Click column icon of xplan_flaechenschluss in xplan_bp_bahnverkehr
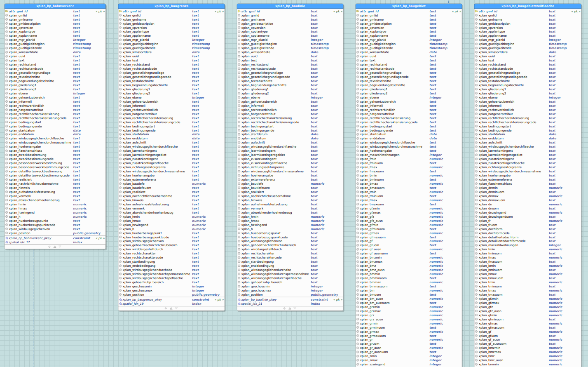 pyautogui.click(x=7, y=151)
